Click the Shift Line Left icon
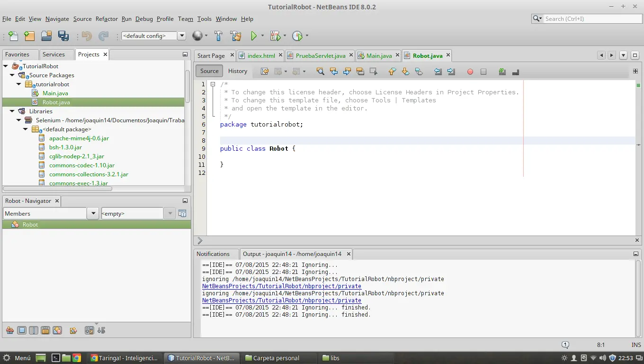This screenshot has height=364, width=644. tap(438, 72)
